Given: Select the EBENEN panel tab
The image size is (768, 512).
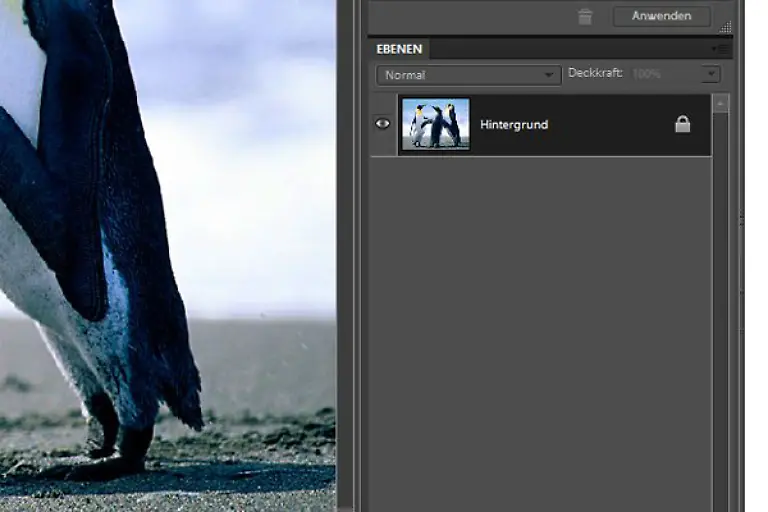Looking at the screenshot, I should coord(399,49).
